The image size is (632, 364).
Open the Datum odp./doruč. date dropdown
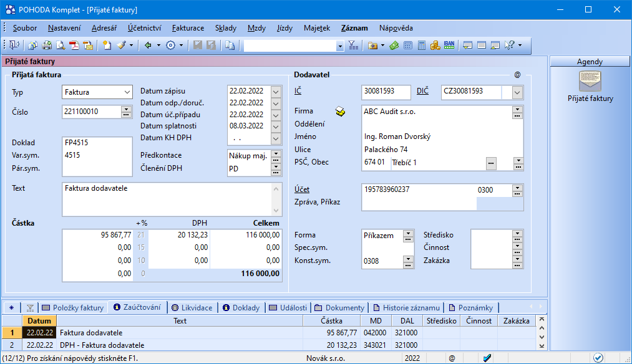pyautogui.click(x=276, y=103)
